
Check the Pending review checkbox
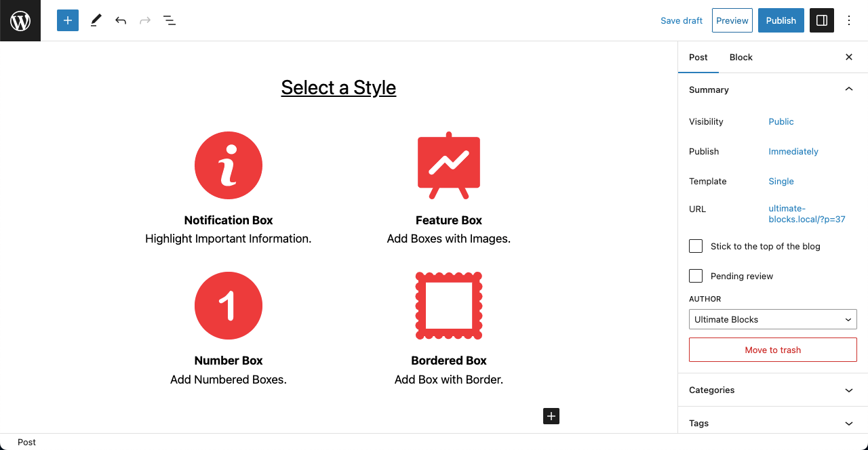pyautogui.click(x=696, y=276)
